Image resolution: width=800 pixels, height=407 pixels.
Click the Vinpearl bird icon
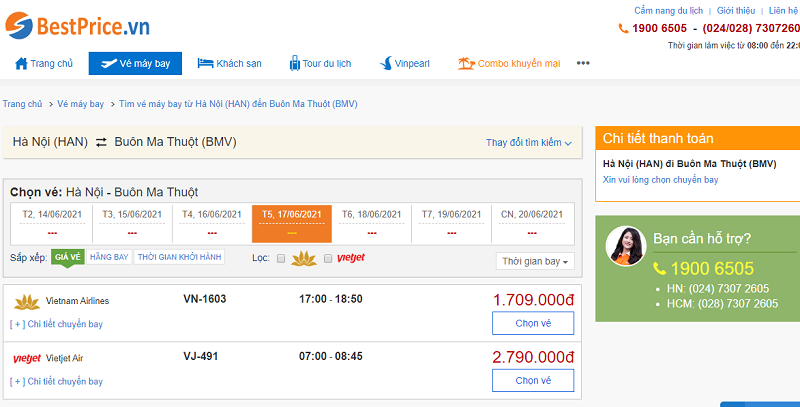click(x=386, y=64)
